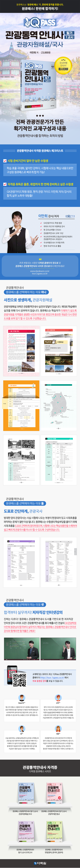
Task: Click the author name 이만희
Action: 43,216
